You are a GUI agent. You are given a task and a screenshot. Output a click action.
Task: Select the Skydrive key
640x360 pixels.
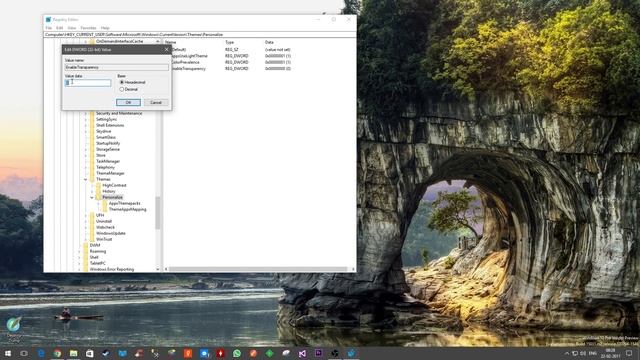[103, 131]
